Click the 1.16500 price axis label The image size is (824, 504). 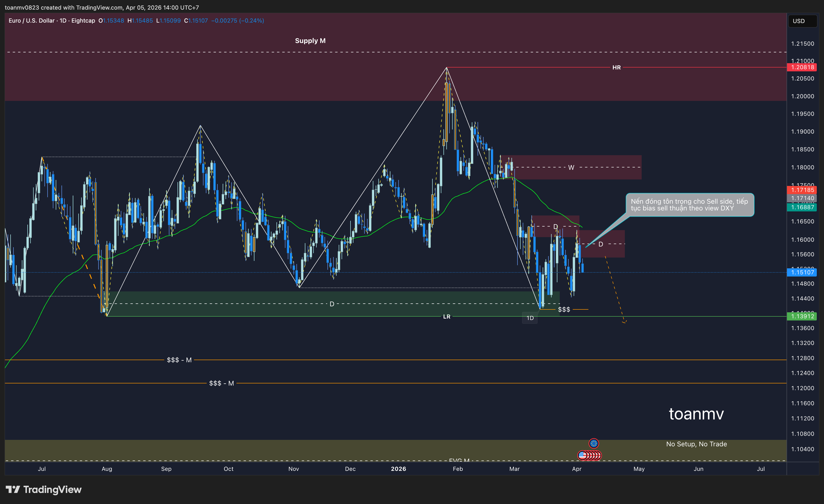pyautogui.click(x=803, y=221)
